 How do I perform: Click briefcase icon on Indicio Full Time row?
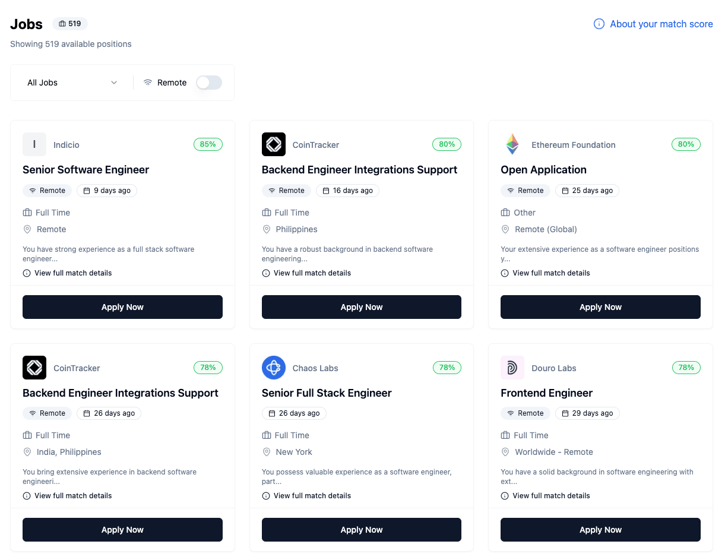pyautogui.click(x=27, y=213)
